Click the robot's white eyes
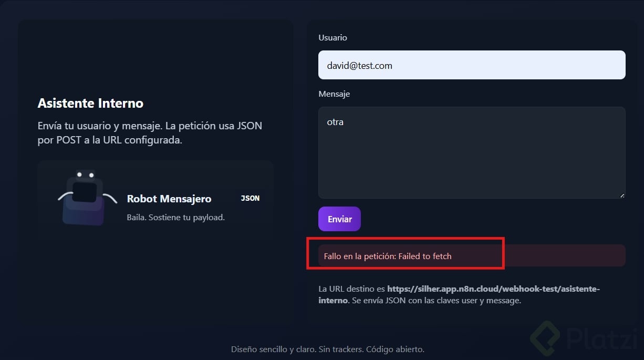Viewport: 644px width, 360px height. click(x=85, y=175)
